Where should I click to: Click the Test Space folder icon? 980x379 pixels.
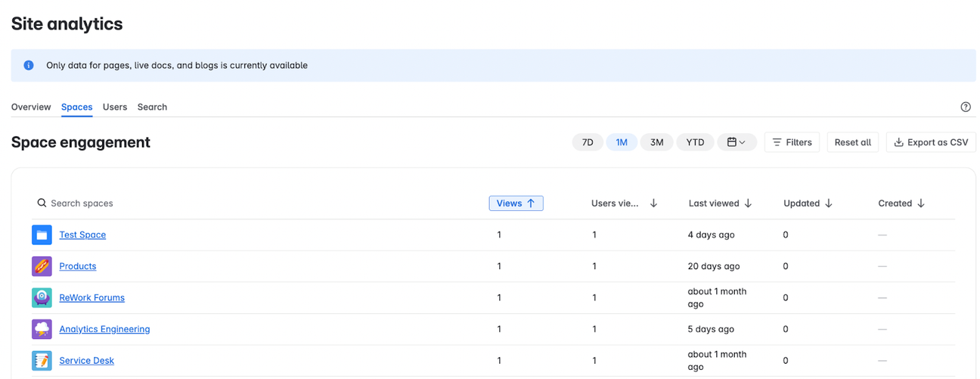42,235
